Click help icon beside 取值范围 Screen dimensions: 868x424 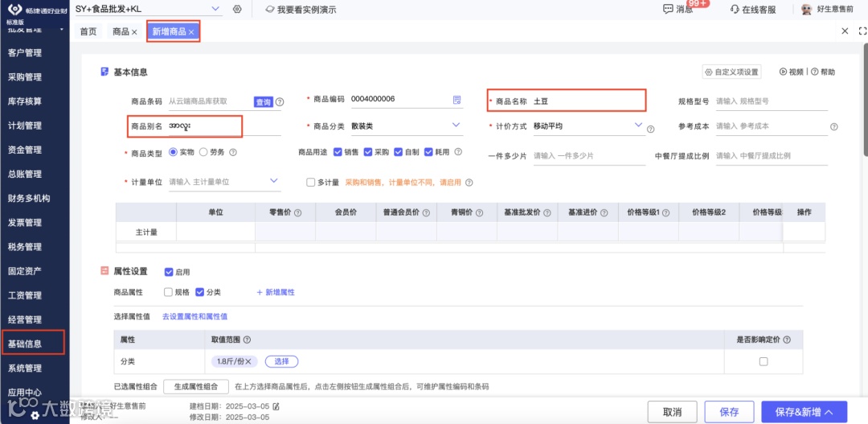point(247,340)
